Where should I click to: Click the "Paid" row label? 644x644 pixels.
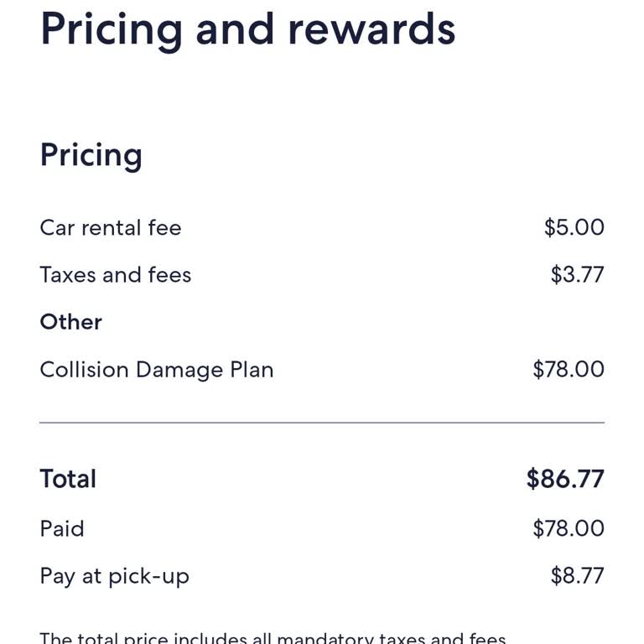tap(62, 528)
